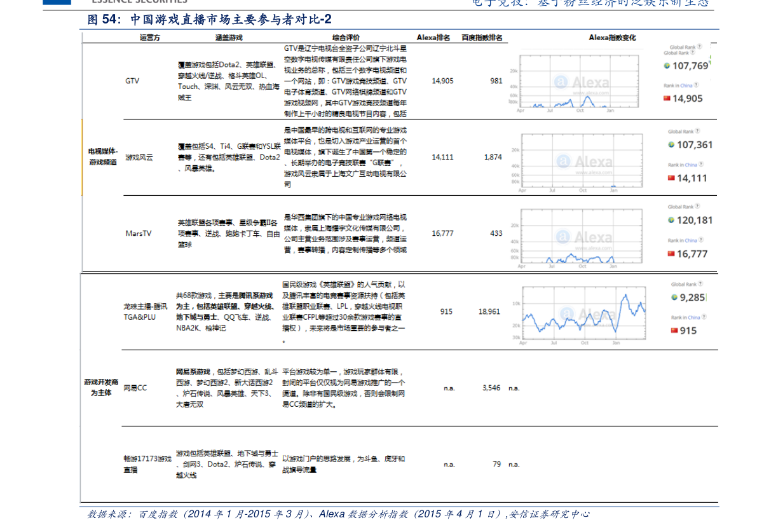Follow the 'China' link above large 915
Viewport: 757px width, 532px height.
tap(693, 318)
